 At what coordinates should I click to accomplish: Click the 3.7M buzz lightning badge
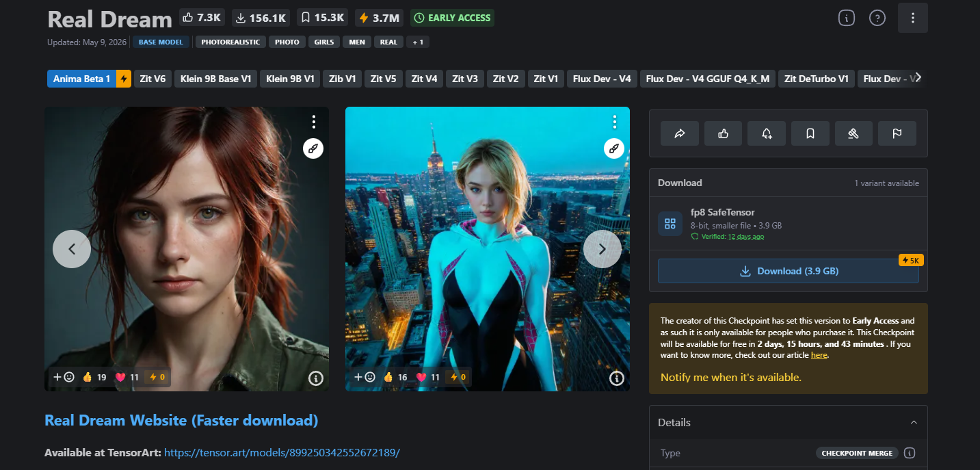[380, 18]
